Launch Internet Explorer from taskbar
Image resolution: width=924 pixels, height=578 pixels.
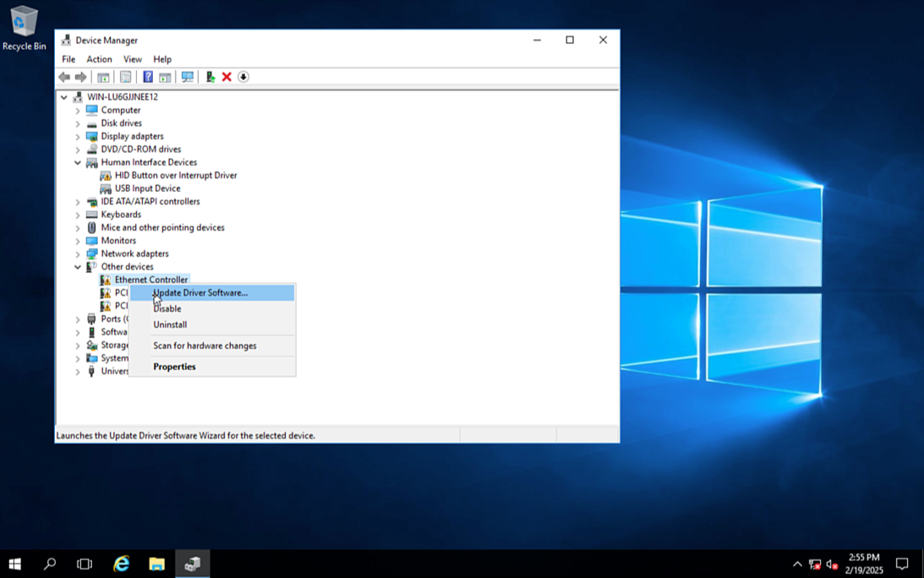pos(121,564)
